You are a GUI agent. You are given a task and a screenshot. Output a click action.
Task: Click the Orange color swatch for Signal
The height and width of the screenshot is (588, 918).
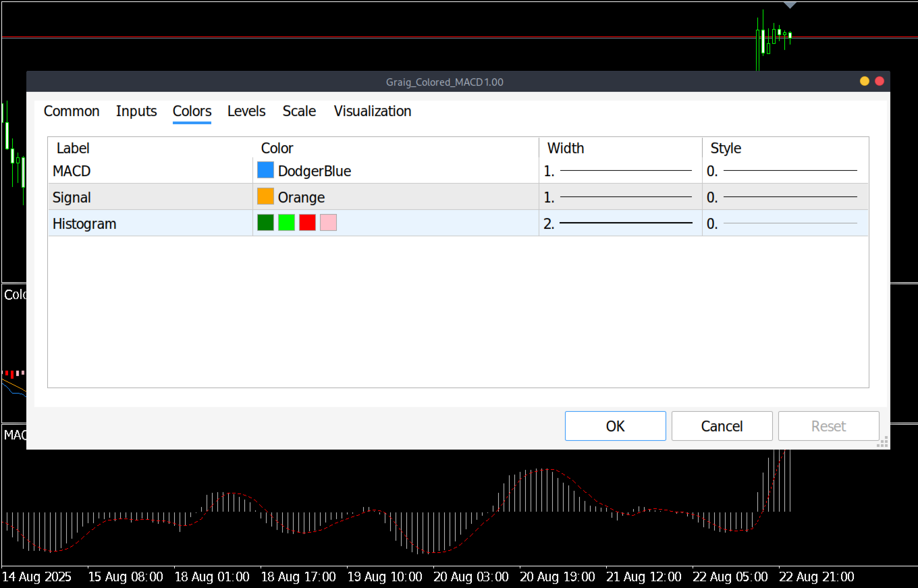click(265, 196)
